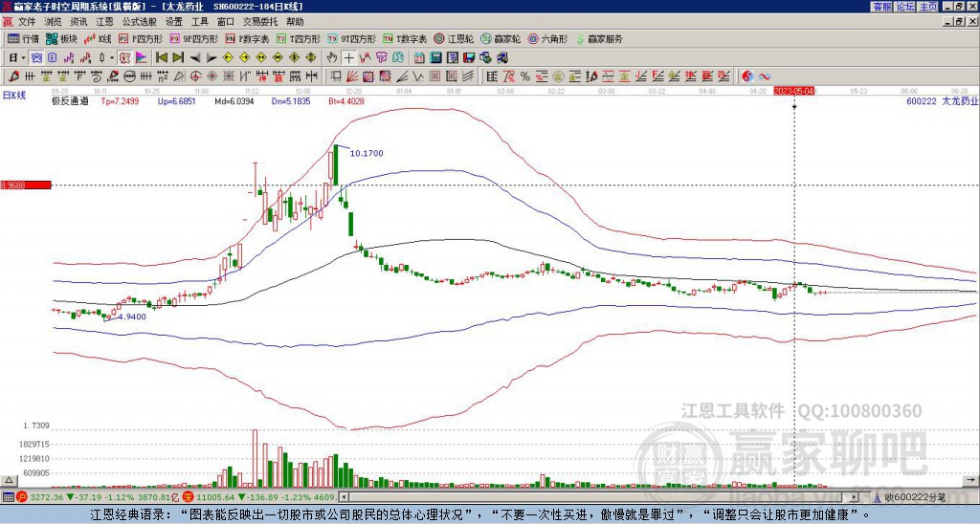The width and height of the screenshot is (980, 524).
Task: Click the calendar icon in toolbar
Action: (419, 58)
